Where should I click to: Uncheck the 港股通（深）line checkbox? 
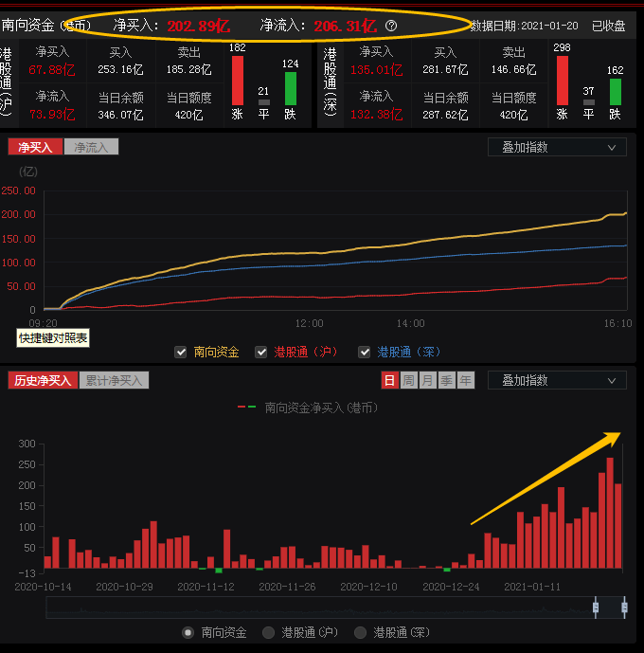click(365, 353)
